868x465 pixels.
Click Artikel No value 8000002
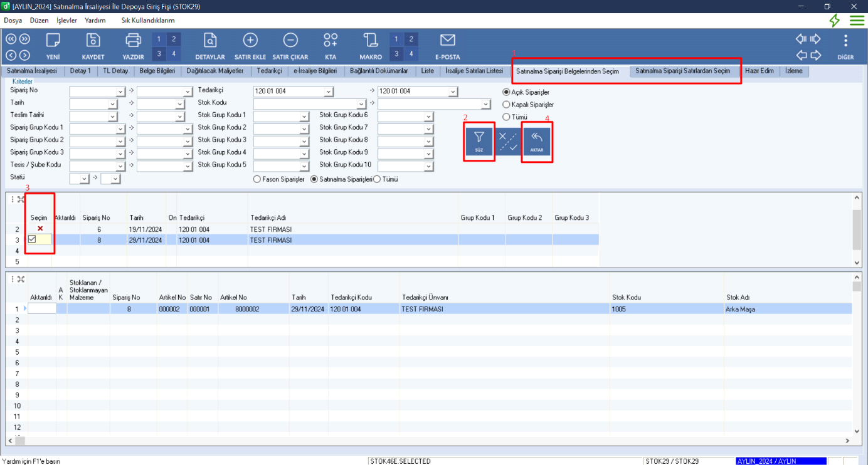[247, 309]
